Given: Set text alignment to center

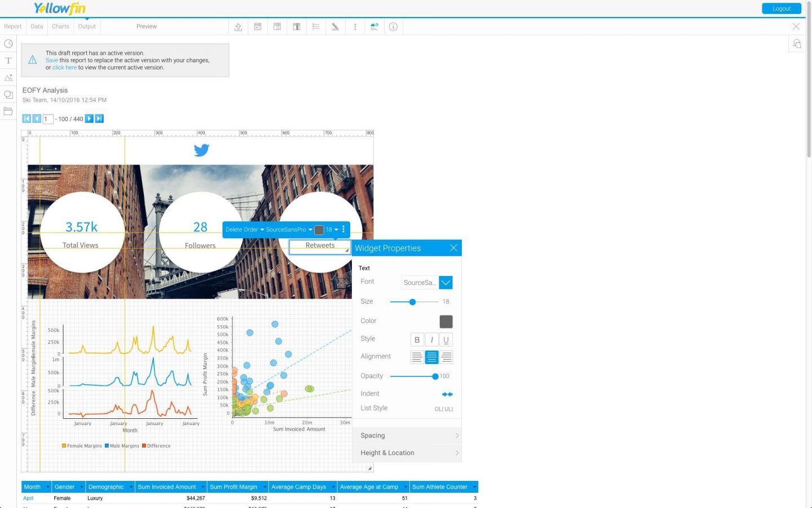Looking at the screenshot, I should point(431,357).
